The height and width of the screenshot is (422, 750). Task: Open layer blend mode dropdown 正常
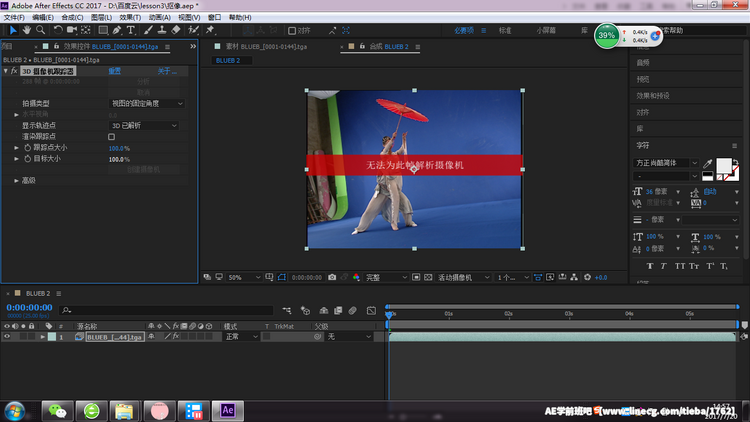242,337
